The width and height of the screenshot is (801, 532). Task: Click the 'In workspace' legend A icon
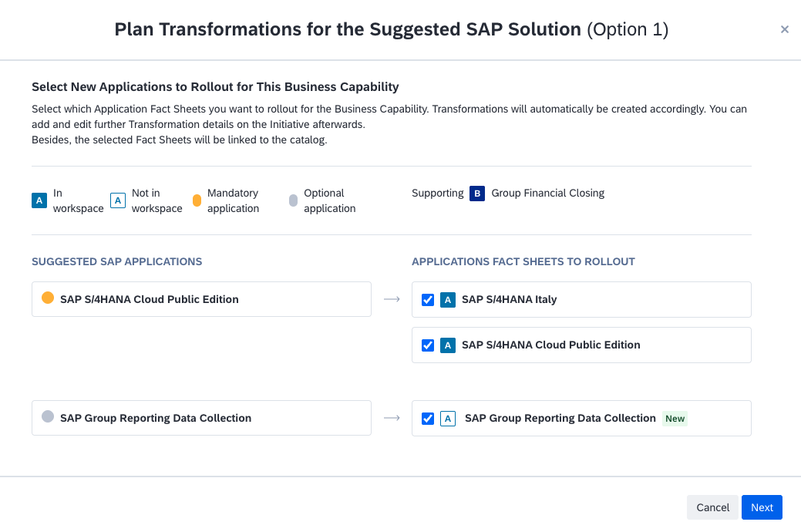[39, 200]
